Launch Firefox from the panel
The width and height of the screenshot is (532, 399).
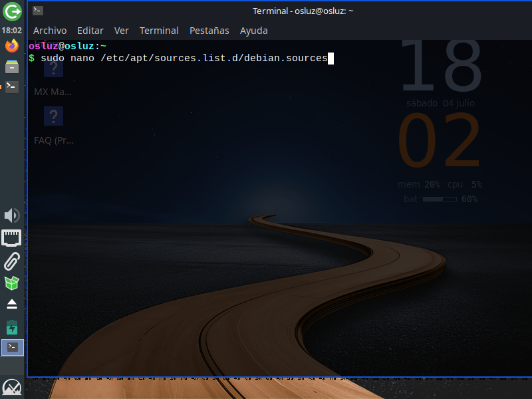pos(12,46)
